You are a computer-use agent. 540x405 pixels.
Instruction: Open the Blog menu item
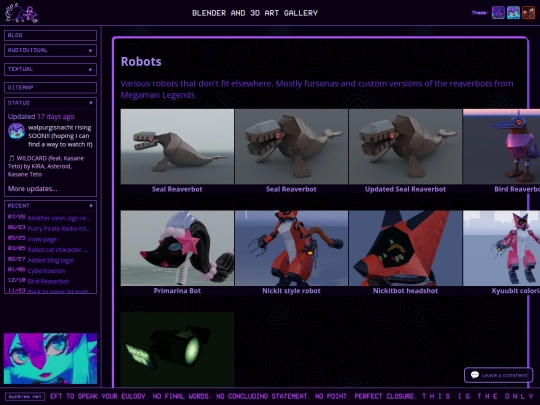coord(50,35)
